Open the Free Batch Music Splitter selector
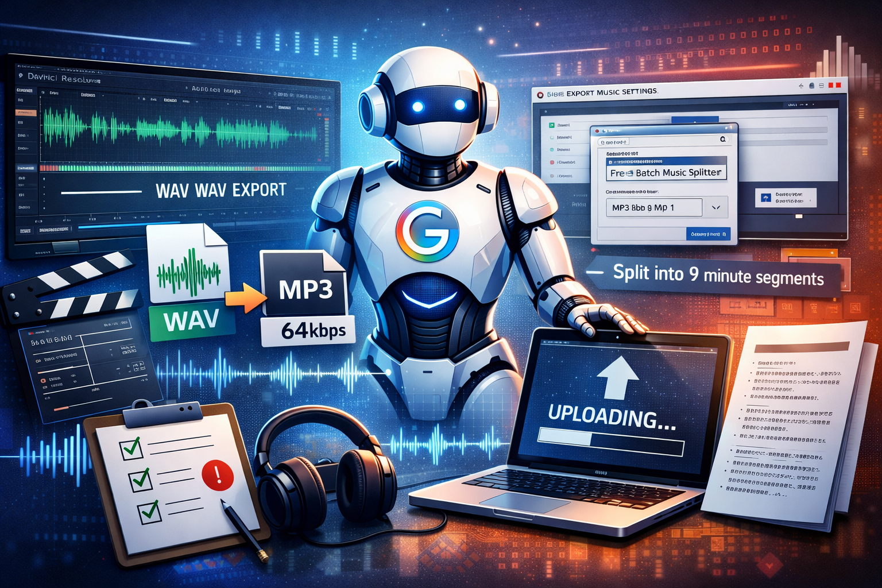This screenshot has height=588, width=882. (x=666, y=173)
